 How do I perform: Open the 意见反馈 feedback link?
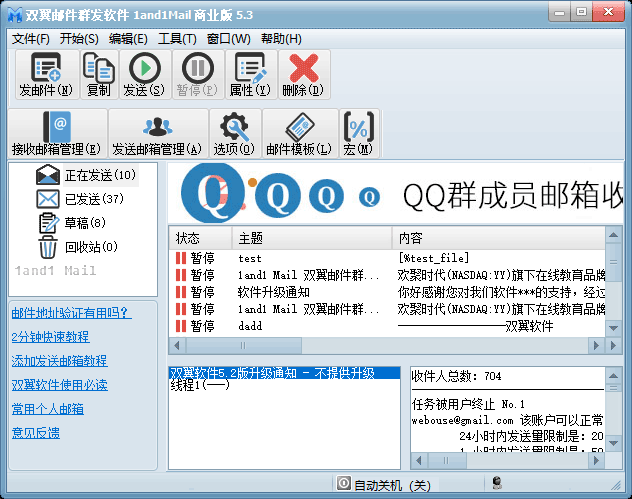(x=35, y=433)
